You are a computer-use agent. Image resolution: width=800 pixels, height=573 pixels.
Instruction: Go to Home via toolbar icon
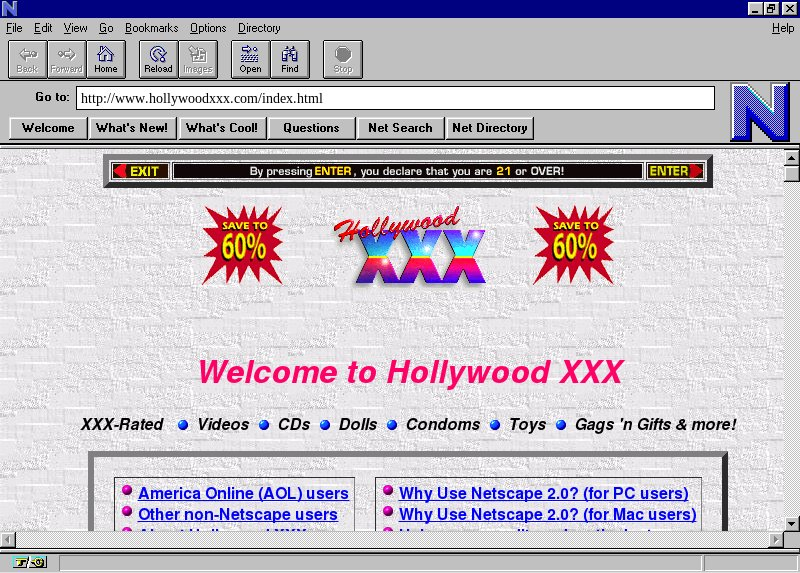[x=105, y=59]
